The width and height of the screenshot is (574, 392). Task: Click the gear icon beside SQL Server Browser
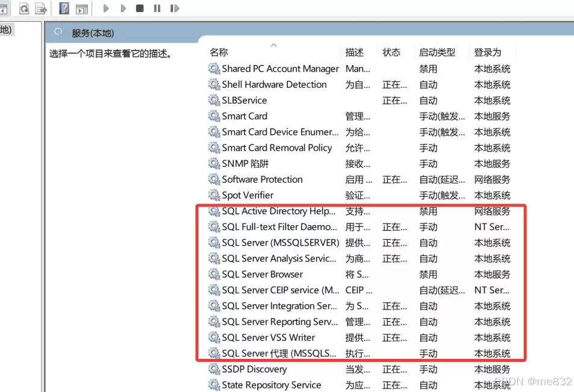tap(214, 274)
